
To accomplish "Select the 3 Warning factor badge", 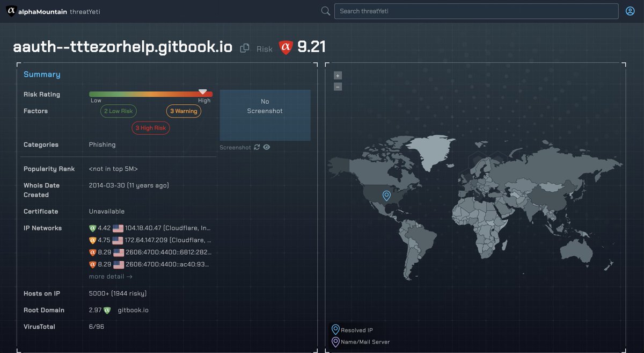I will pos(184,111).
